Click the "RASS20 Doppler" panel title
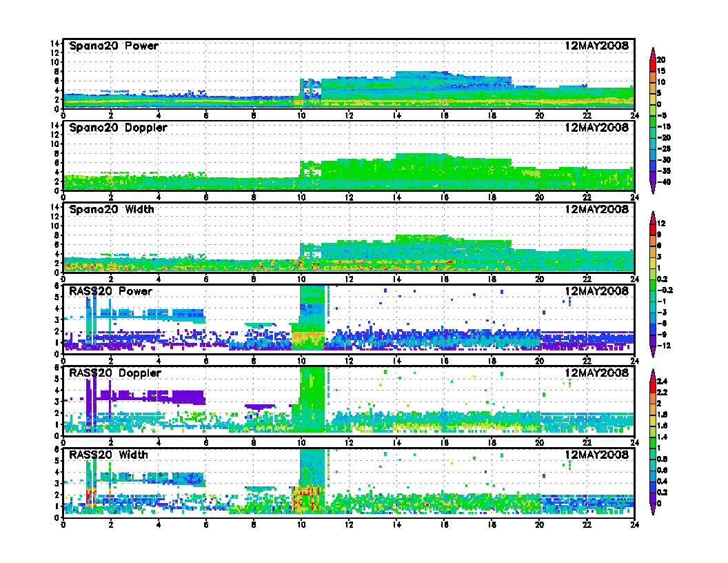The width and height of the screenshot is (728, 563). click(x=115, y=373)
